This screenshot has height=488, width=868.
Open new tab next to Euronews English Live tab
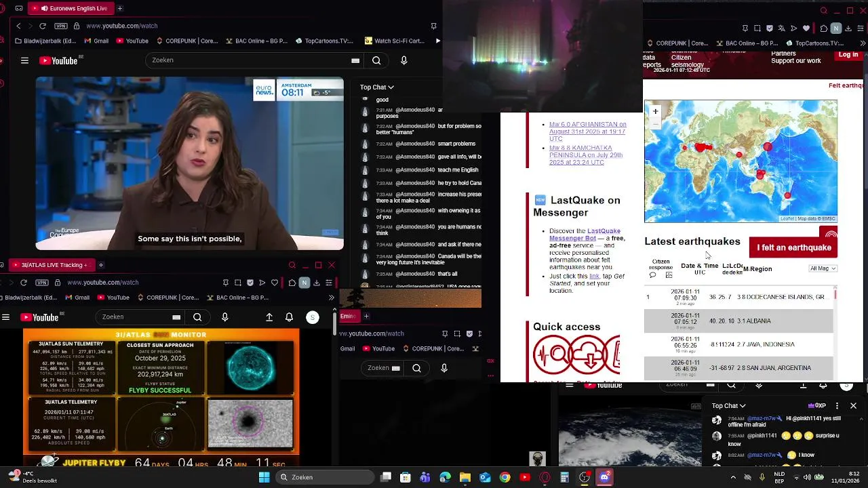pos(119,8)
